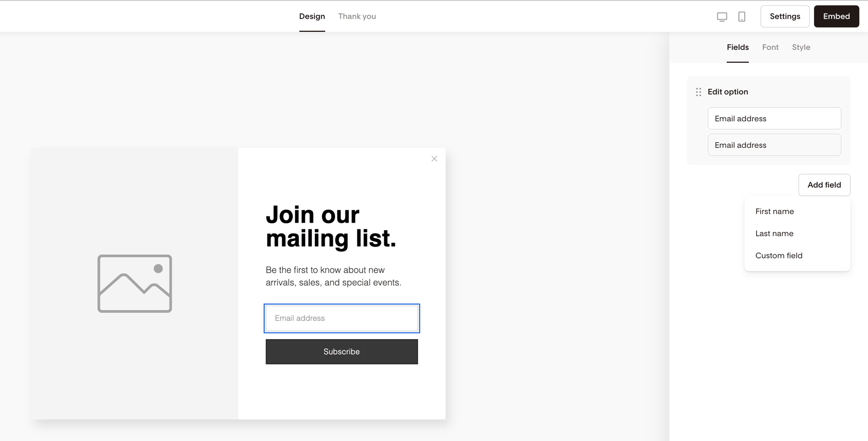This screenshot has width=868, height=441.
Task: Select the Design tab
Action: (312, 16)
